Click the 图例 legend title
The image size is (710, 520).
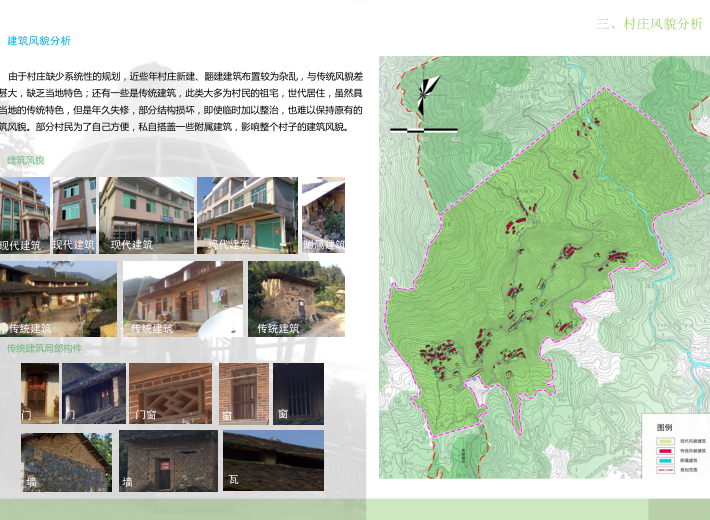coord(664,427)
